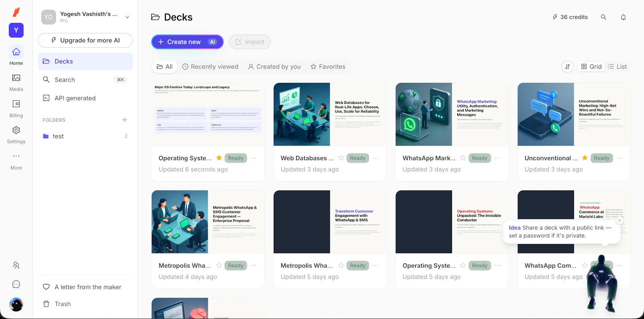Open the WhatsApp Marketing deck thumbnail
Screen dimensions: 644x319
[452, 114]
